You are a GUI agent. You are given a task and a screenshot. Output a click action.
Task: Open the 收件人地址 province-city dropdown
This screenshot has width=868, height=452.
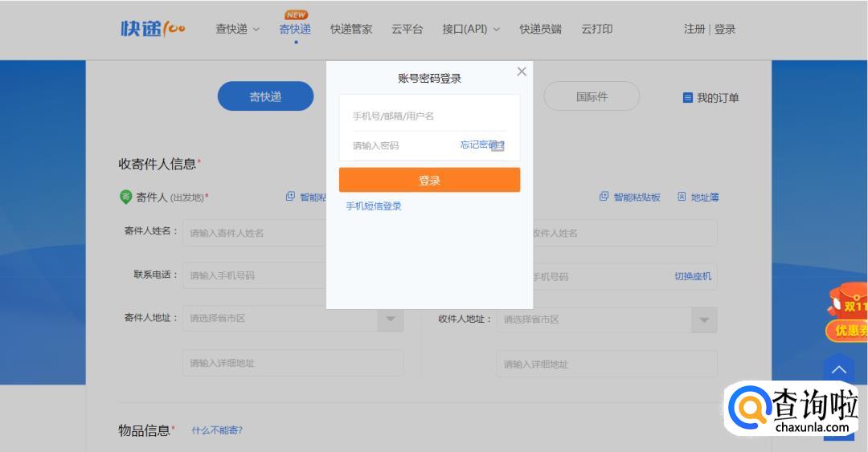[x=703, y=320]
